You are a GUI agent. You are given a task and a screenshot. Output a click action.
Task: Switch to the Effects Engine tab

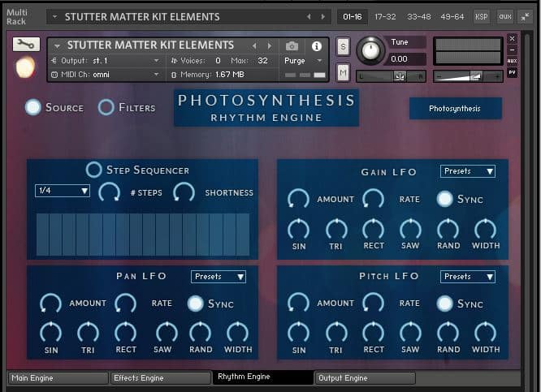tap(160, 378)
